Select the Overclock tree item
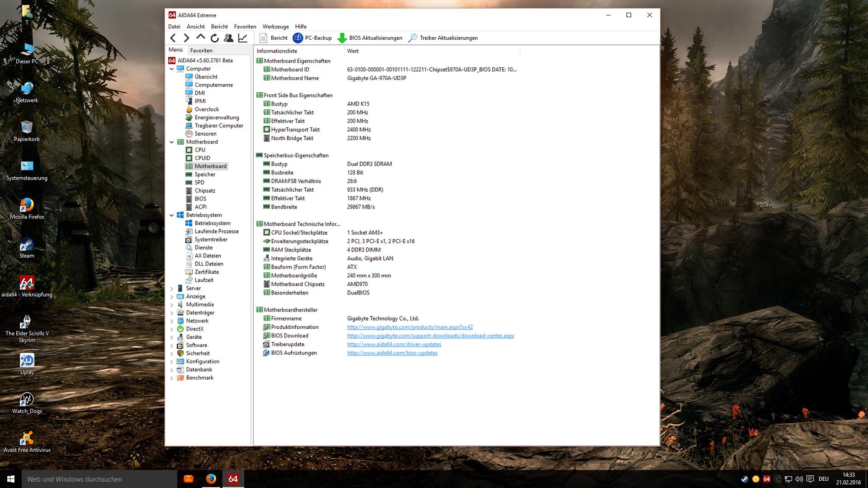This screenshot has height=488, width=868. [x=207, y=109]
